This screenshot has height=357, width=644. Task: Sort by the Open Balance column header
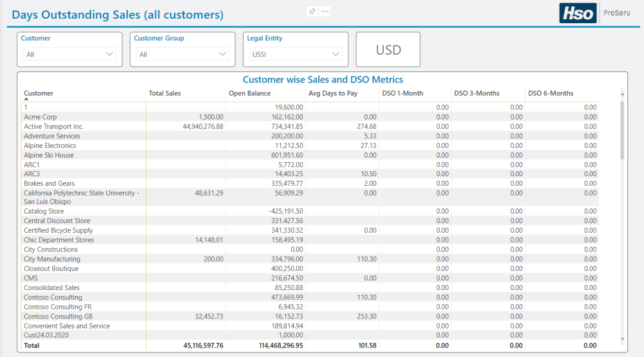pyautogui.click(x=249, y=93)
